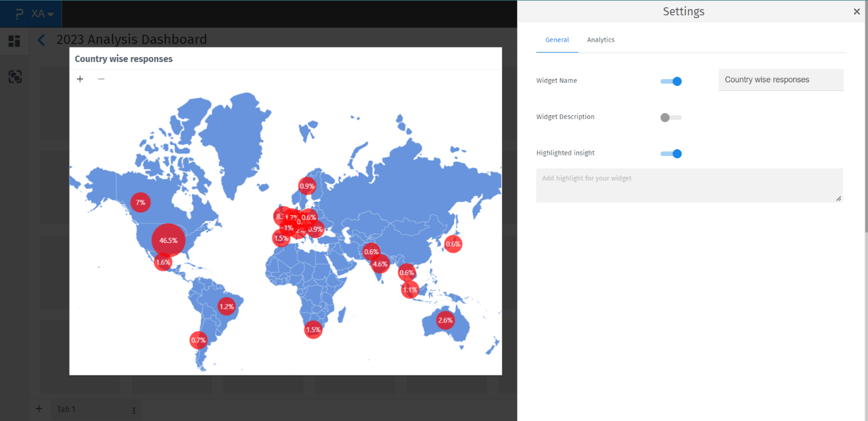Close the Settings panel
This screenshot has height=421, width=868.
(857, 12)
